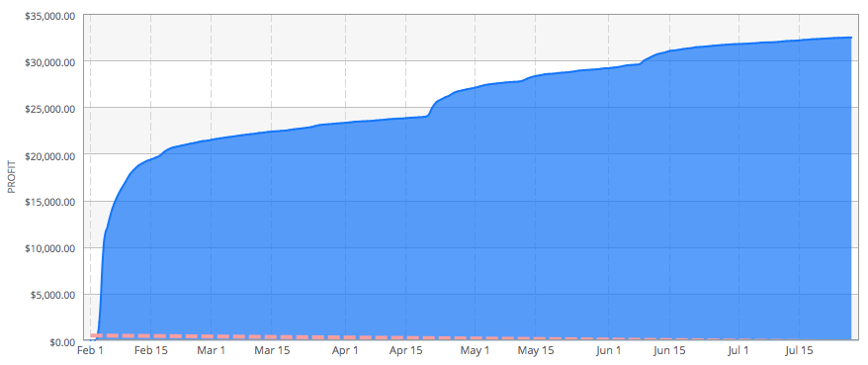Click the Feb 15 date label
This screenshot has height=365, width=868.
pyautogui.click(x=150, y=351)
